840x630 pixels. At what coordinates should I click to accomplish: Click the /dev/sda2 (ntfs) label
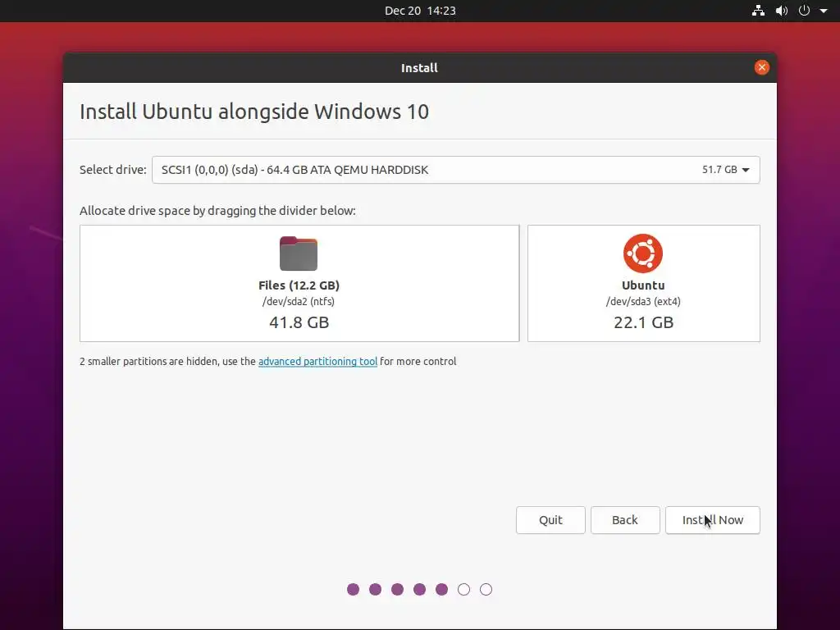(x=299, y=302)
